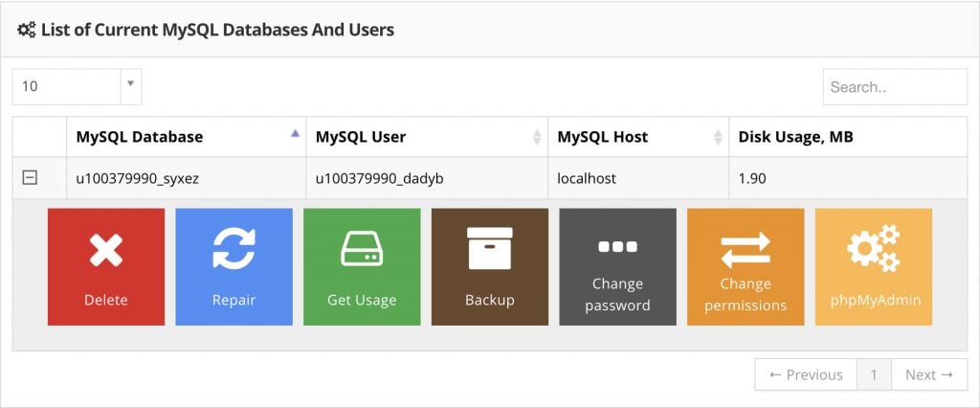Image resolution: width=980 pixels, height=408 pixels.
Task: Collapse the u100379990_syxez row details
Action: [30, 177]
